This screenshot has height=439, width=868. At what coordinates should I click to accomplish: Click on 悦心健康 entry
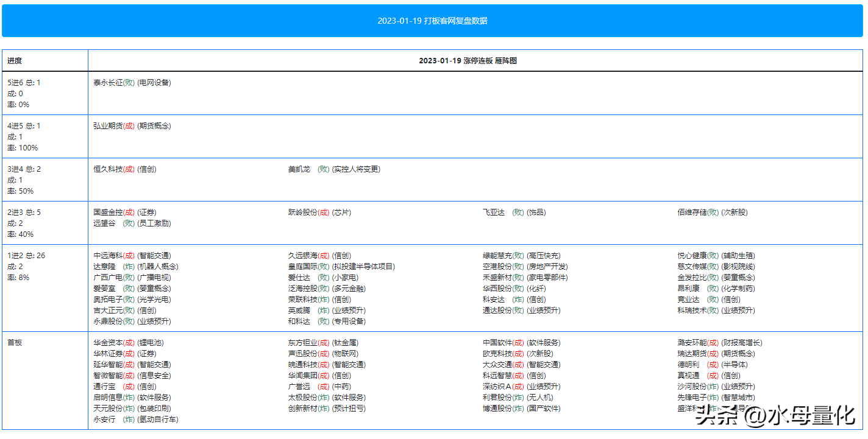[692, 256]
